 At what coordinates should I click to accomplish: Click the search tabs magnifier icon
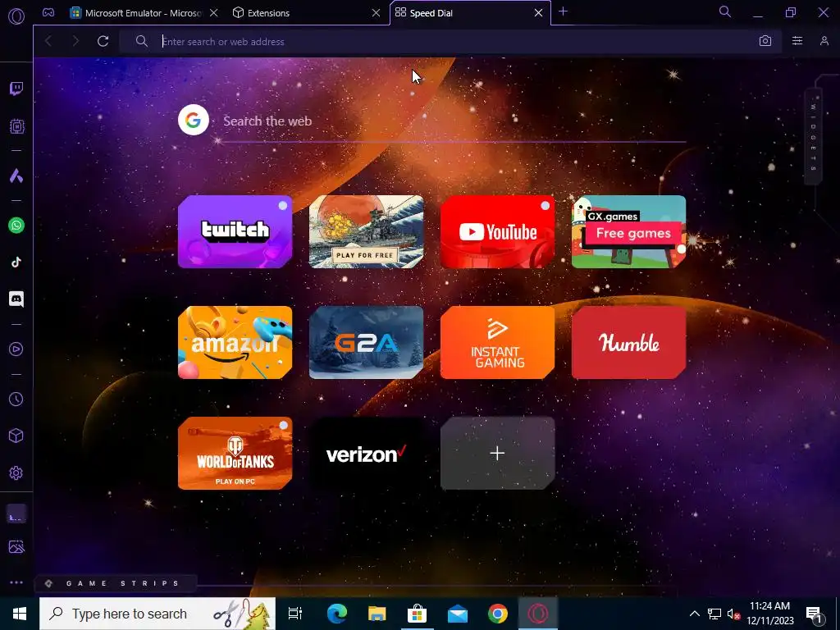725,11
